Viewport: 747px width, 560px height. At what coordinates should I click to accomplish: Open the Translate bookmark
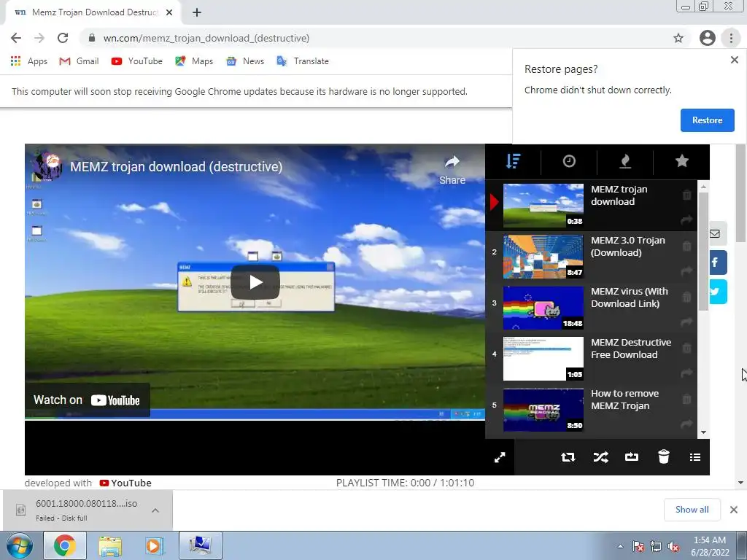pyautogui.click(x=303, y=61)
